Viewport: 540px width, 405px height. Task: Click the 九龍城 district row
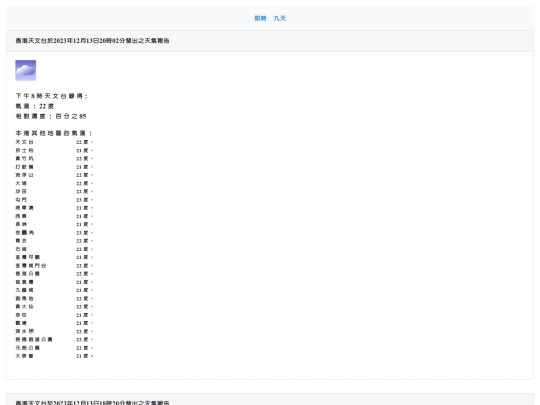(x=54, y=290)
